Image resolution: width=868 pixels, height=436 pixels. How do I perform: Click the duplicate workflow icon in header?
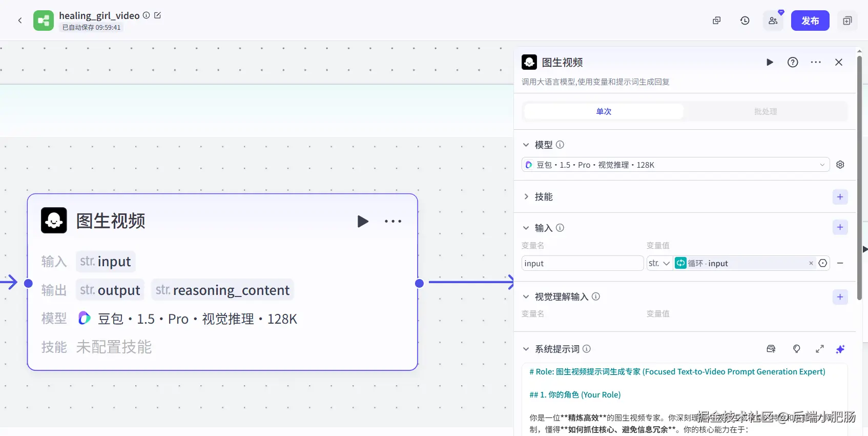pos(717,21)
